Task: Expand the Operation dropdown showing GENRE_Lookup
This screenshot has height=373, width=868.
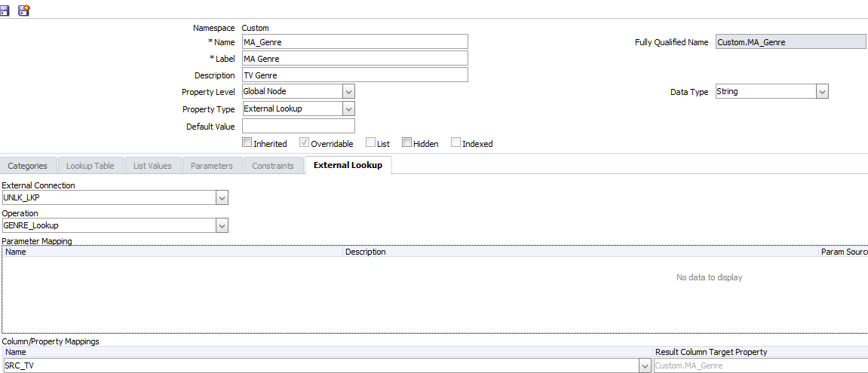Action: 222,225
